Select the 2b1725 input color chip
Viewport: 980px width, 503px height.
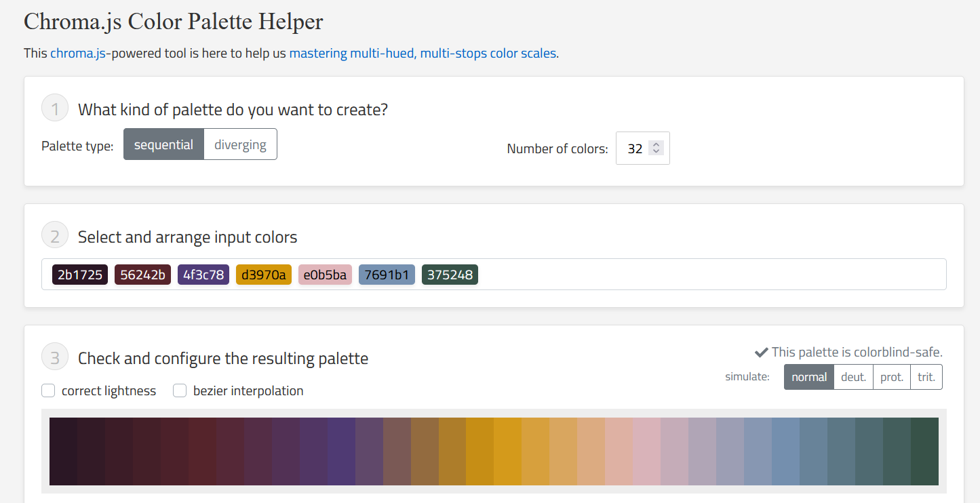click(x=80, y=275)
